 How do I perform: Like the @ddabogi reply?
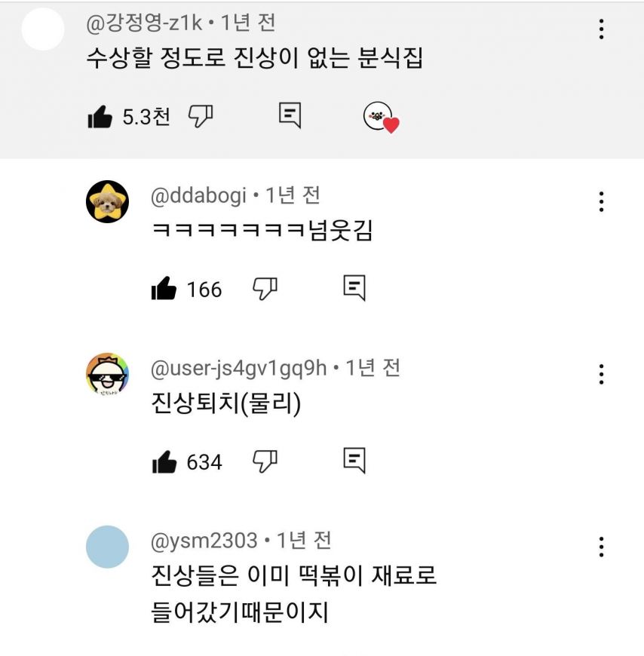coord(164,288)
